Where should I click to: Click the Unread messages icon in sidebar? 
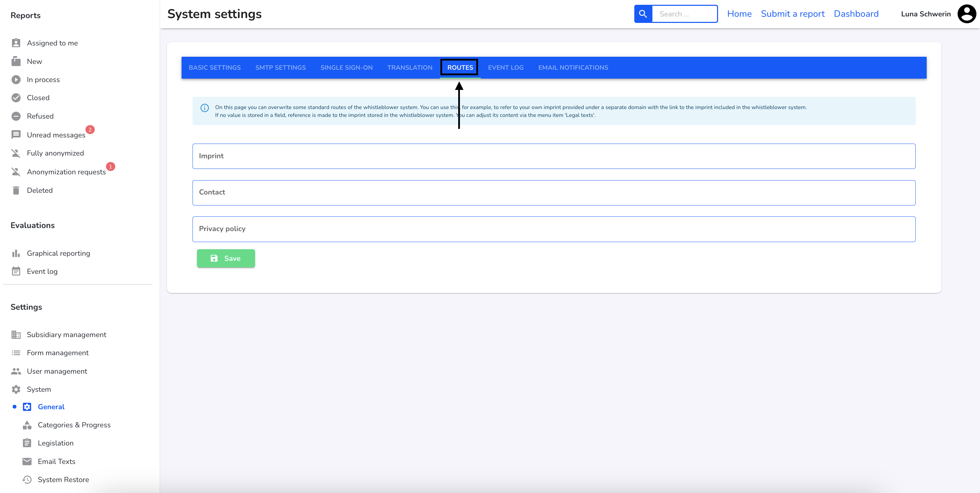(x=15, y=135)
